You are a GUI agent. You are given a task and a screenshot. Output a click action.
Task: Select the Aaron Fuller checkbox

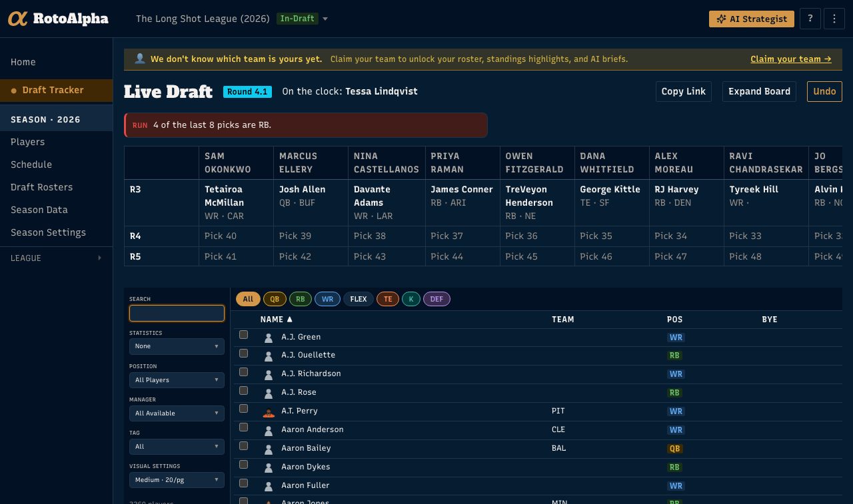(244, 483)
